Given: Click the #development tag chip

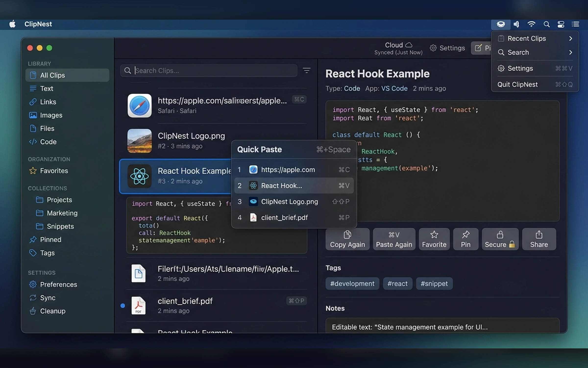Looking at the screenshot, I should click(x=352, y=284).
